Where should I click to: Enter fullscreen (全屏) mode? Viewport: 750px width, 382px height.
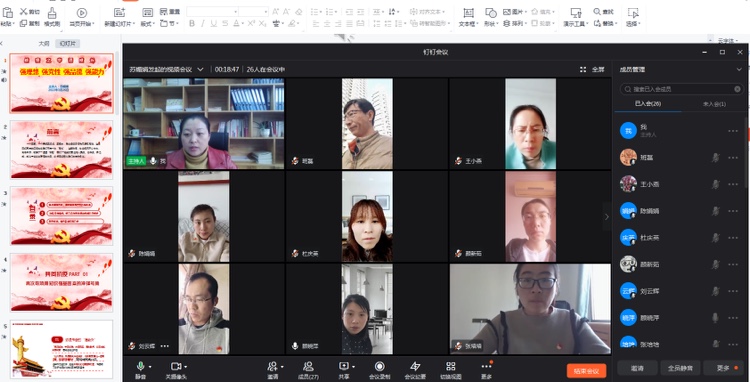click(593, 69)
